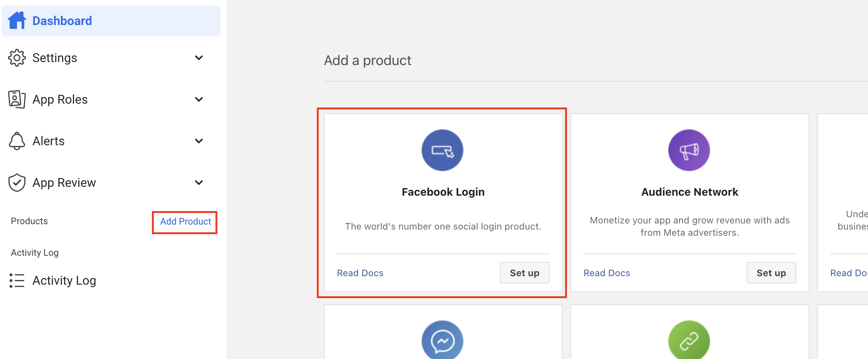Viewport: 868px width, 359px height.
Task: Click the Audience Network megaphone icon
Action: (689, 150)
